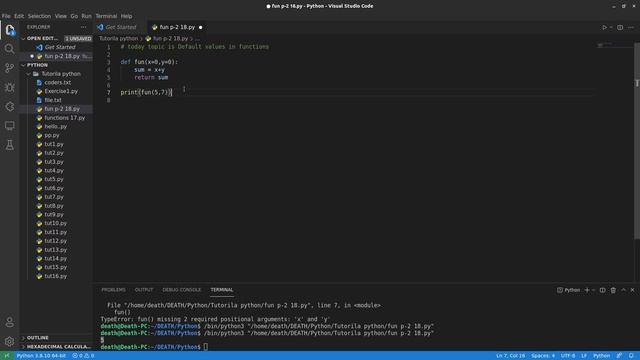Split the terminal pane

602,290
